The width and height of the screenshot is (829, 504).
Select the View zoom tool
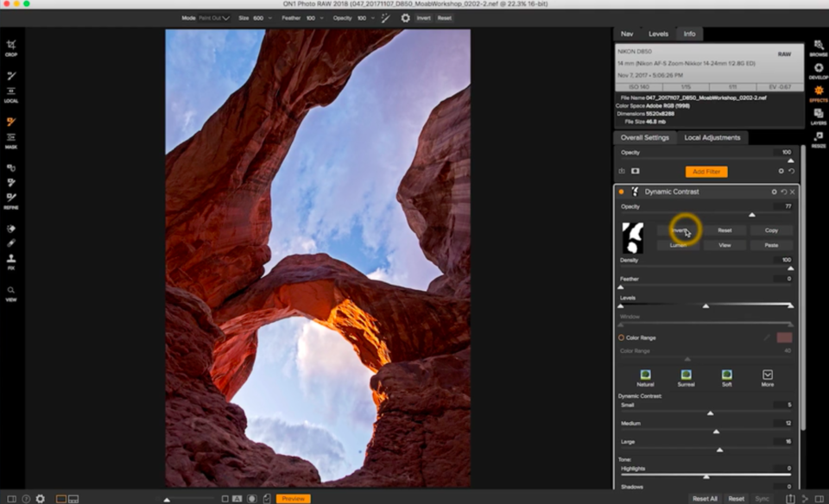click(11, 290)
